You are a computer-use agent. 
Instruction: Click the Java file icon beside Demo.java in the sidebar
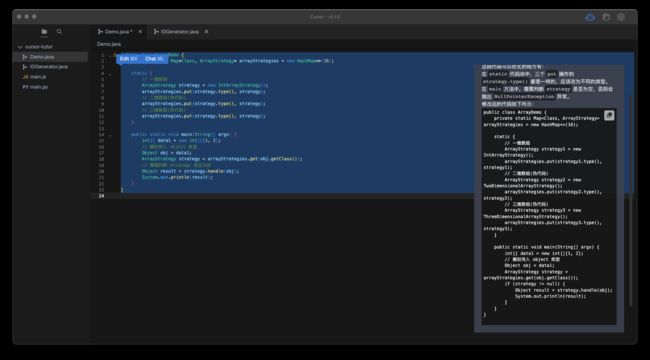25,57
